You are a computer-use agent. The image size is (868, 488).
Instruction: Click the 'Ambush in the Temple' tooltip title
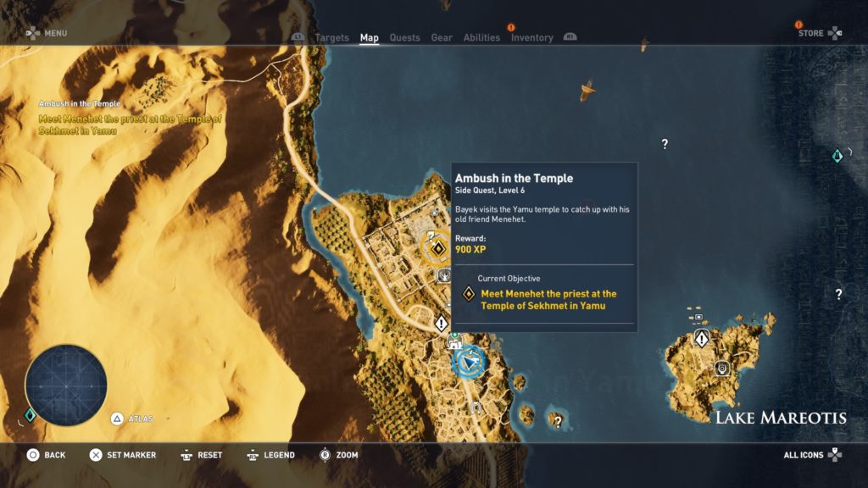pyautogui.click(x=514, y=178)
